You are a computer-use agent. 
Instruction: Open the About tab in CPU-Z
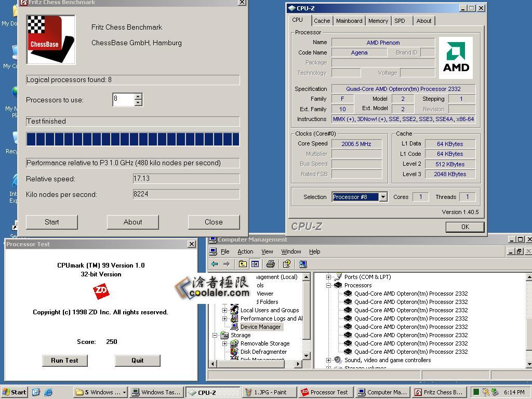tap(424, 21)
